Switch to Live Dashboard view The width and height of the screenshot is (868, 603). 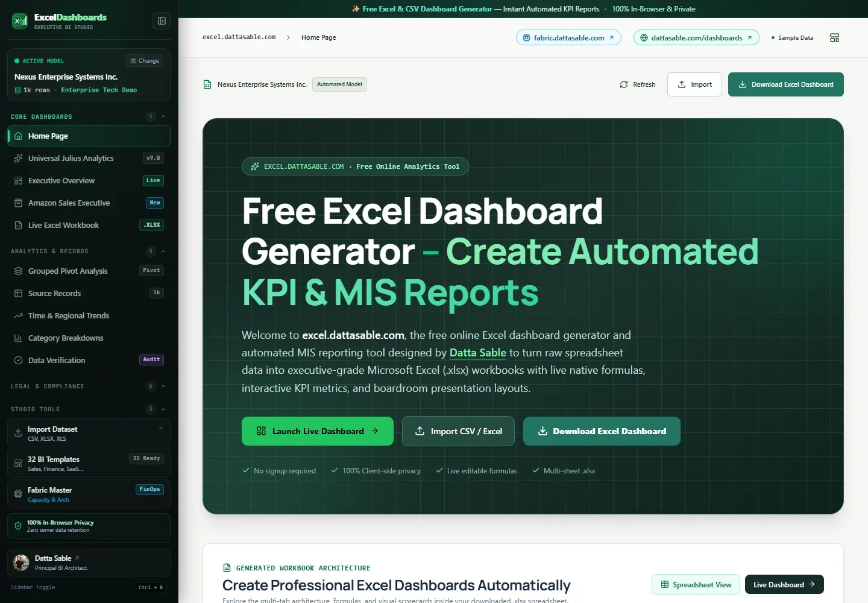(784, 584)
